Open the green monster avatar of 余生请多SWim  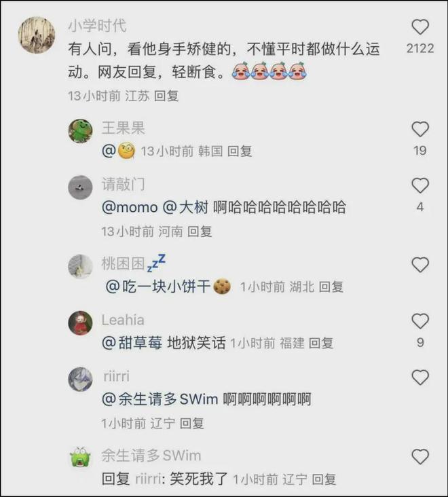[x=81, y=458]
